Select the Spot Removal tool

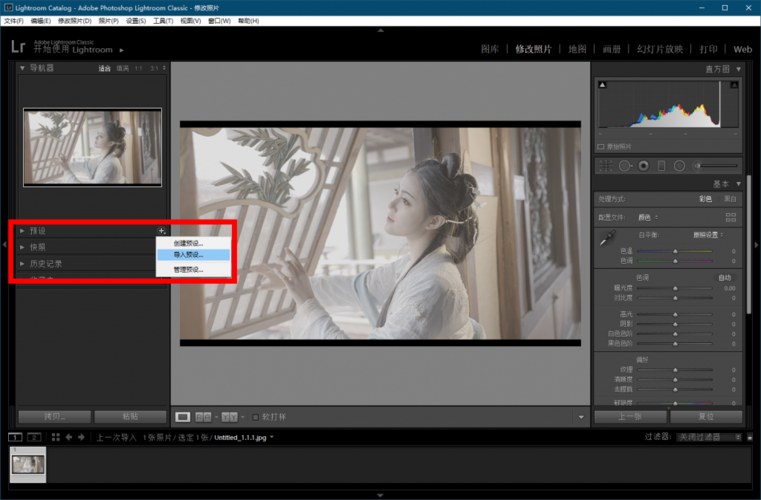(625, 165)
